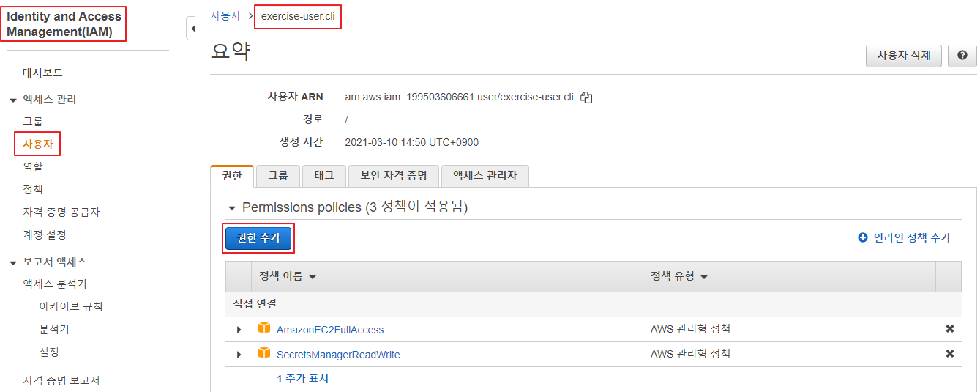Click the 생성 시간 value 2021-03-10 14:50
The height and width of the screenshot is (392, 980).
[412, 142]
